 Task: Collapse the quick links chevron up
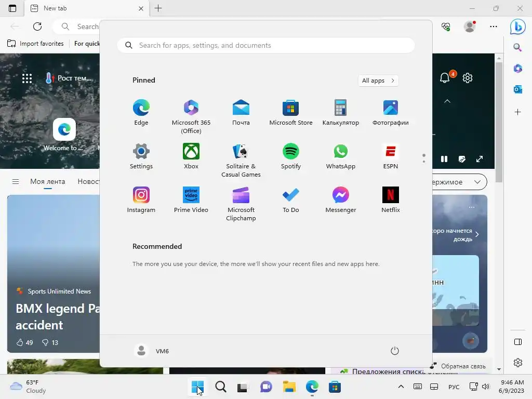click(x=447, y=101)
